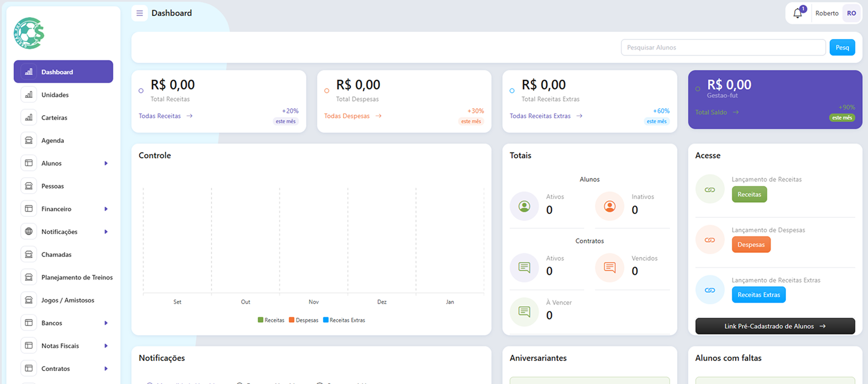The width and height of the screenshot is (868, 384).
Task: Expand the Financeiro submenu arrow
Action: [106, 209]
